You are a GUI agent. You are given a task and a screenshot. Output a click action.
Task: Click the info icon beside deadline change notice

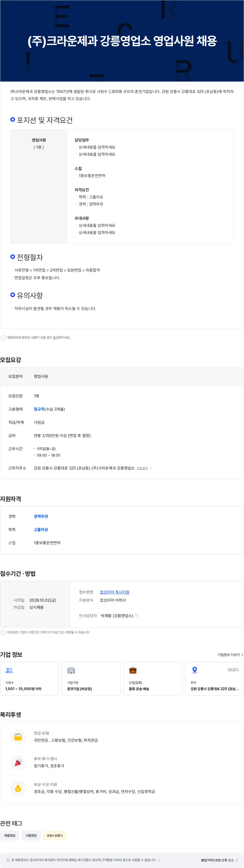[x=3, y=632]
